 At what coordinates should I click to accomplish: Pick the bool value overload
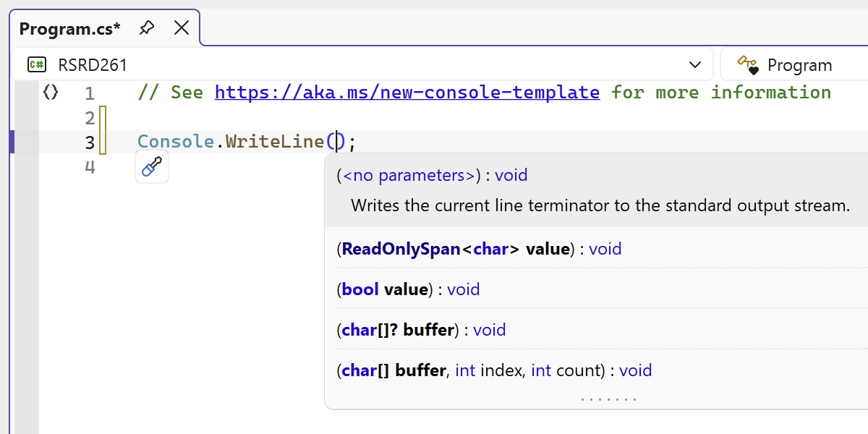pyautogui.click(x=408, y=289)
